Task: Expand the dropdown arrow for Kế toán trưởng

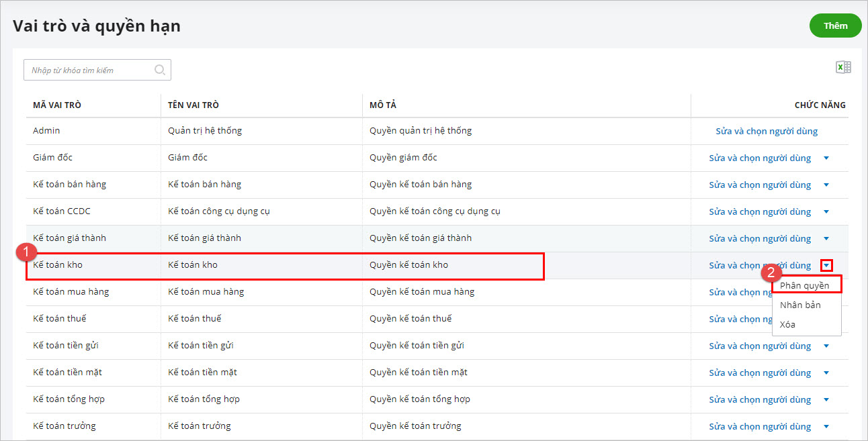Action: (826, 427)
